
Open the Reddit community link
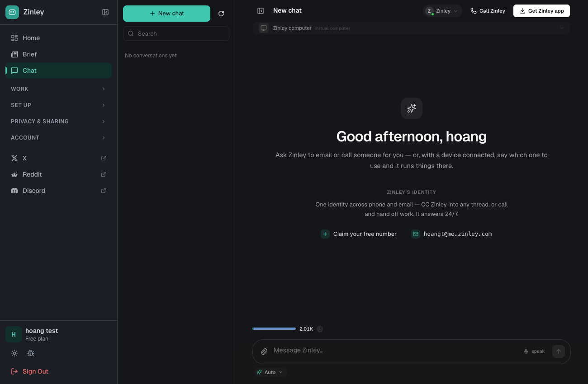click(x=58, y=174)
